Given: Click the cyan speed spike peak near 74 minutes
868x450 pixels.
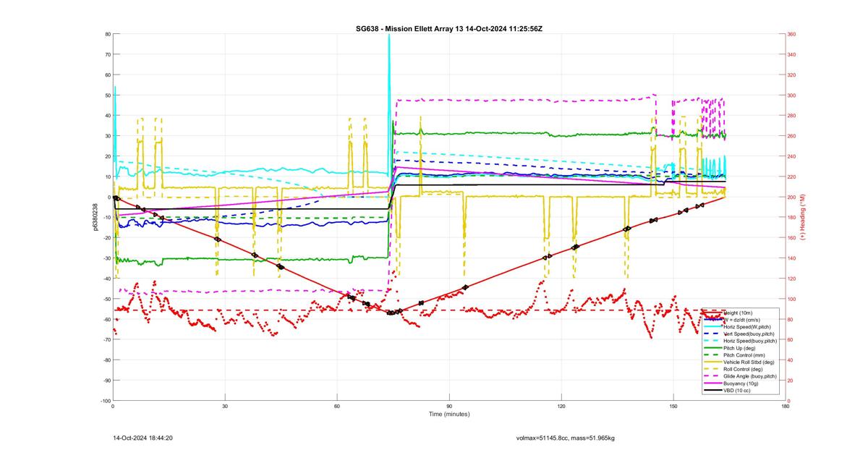Looking at the screenshot, I should (x=389, y=35).
